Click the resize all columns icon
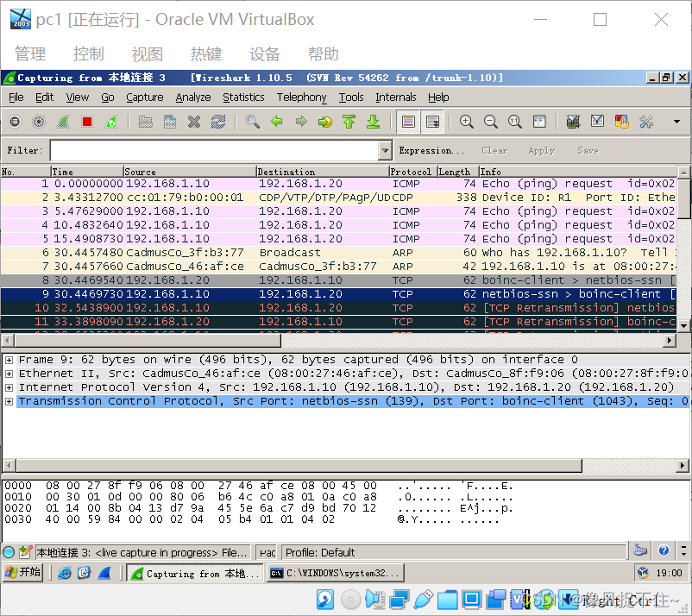Screen dimensions: 692x616 coord(539,122)
